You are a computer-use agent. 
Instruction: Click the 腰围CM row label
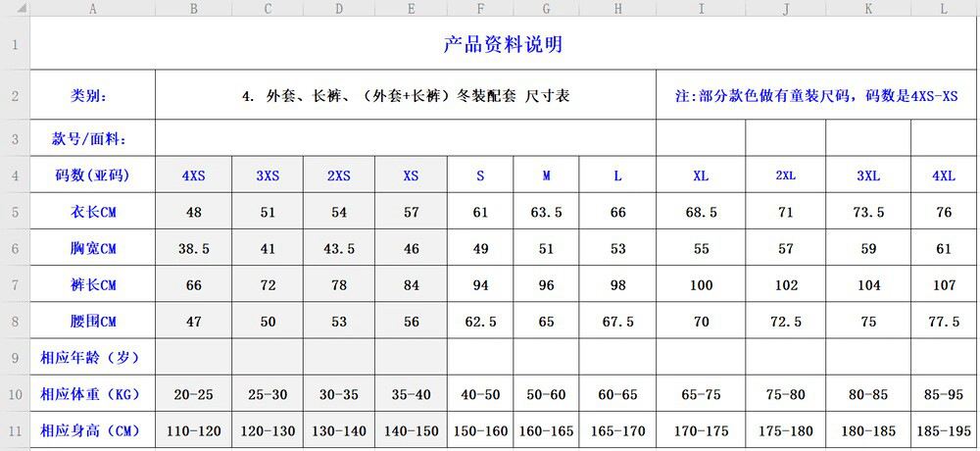pos(92,321)
